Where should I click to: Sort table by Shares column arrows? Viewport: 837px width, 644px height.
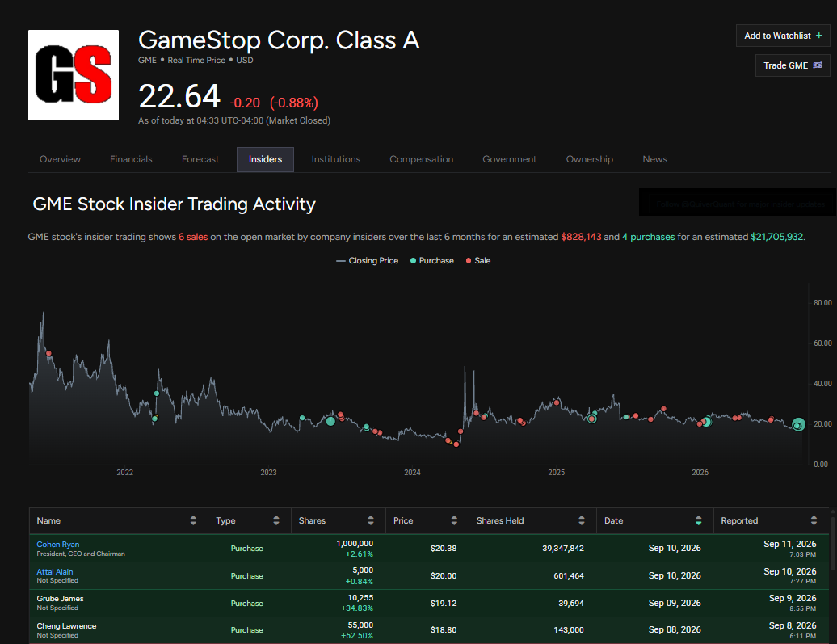tap(371, 520)
